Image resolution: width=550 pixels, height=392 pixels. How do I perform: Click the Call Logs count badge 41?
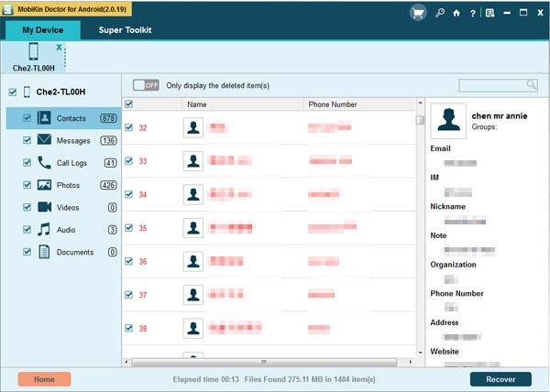[111, 163]
